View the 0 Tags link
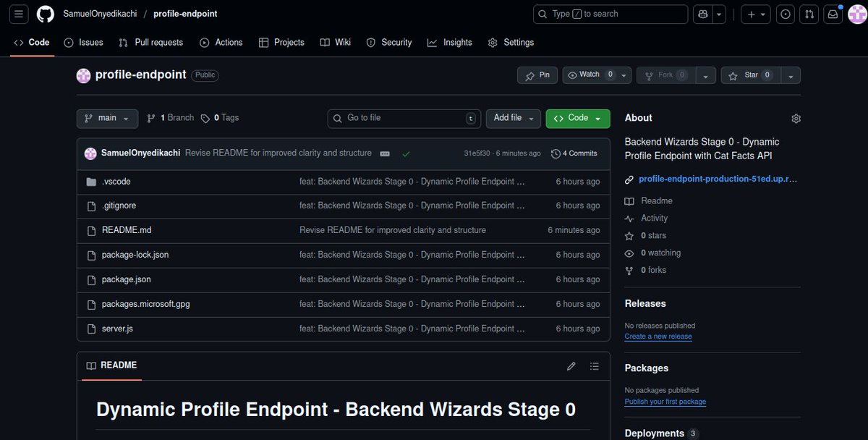The image size is (868, 440). coord(220,118)
